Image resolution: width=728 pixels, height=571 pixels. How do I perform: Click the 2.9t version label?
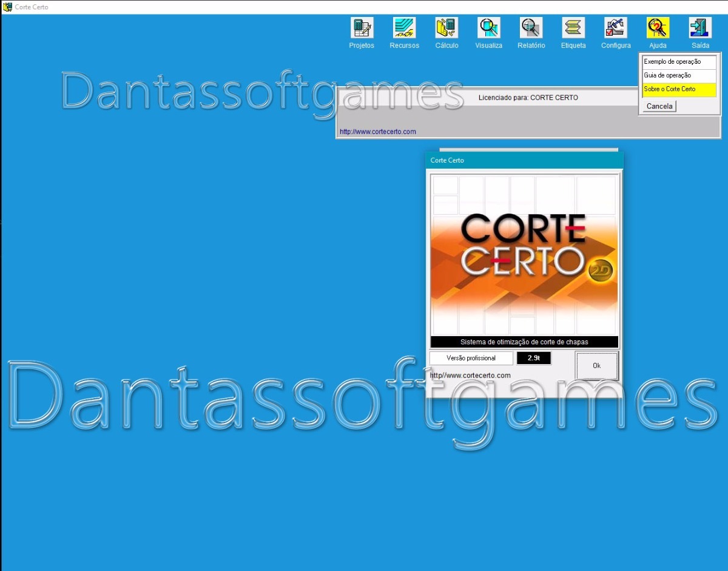click(534, 358)
